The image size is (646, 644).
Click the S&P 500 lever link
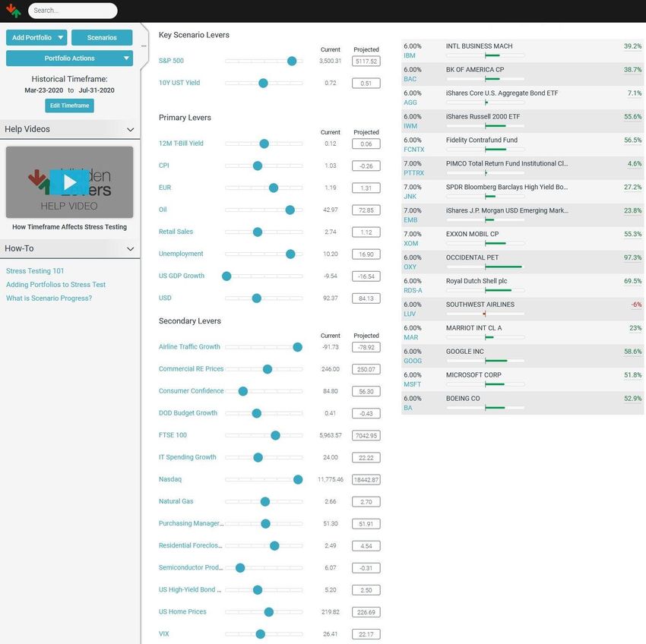pos(172,61)
